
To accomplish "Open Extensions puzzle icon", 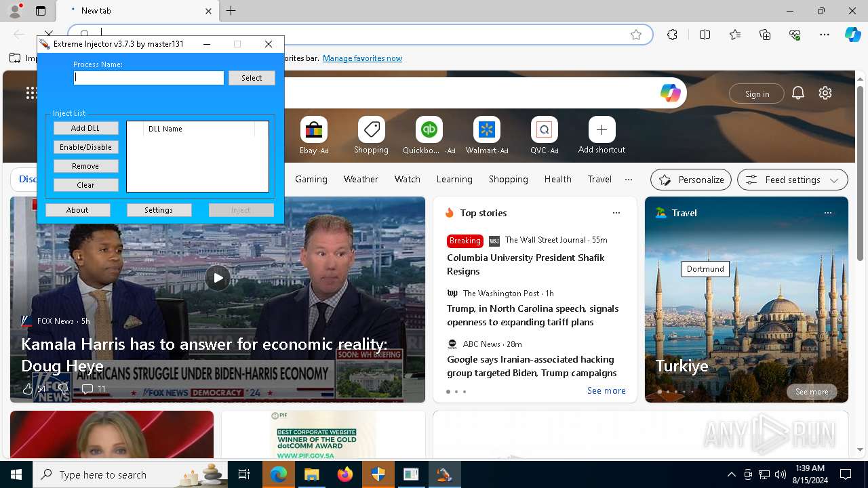I will pyautogui.click(x=672, y=35).
